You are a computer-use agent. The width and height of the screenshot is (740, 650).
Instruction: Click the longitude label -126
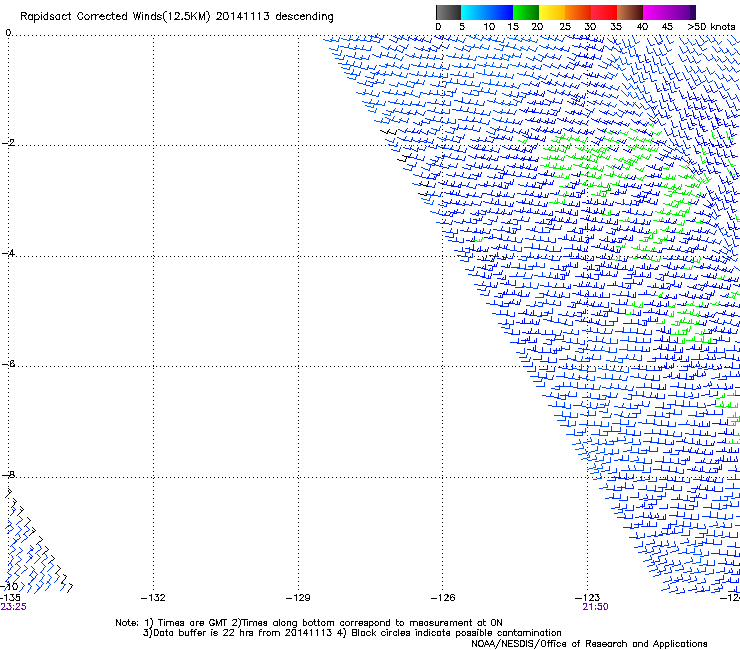(x=443, y=598)
